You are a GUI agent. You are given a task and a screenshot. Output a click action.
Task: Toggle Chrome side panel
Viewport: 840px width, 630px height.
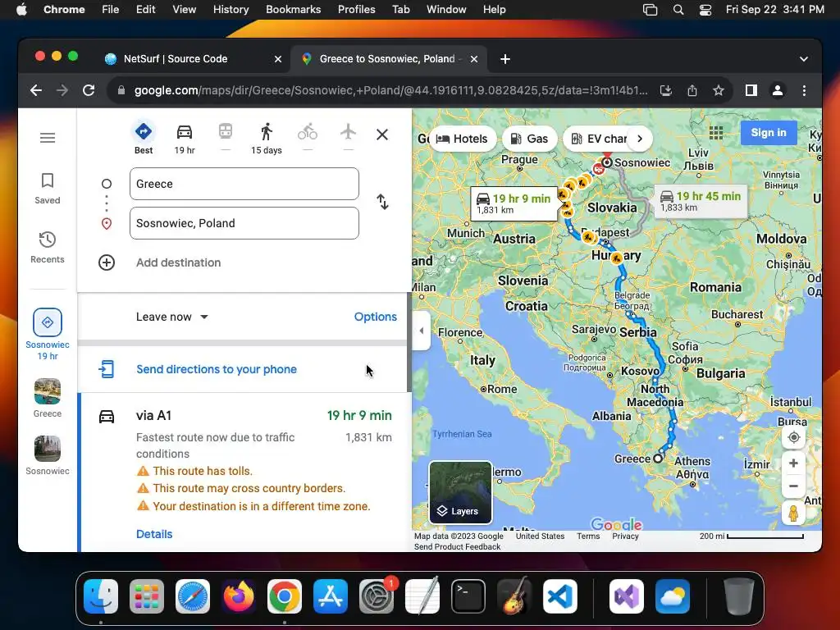pos(751,90)
